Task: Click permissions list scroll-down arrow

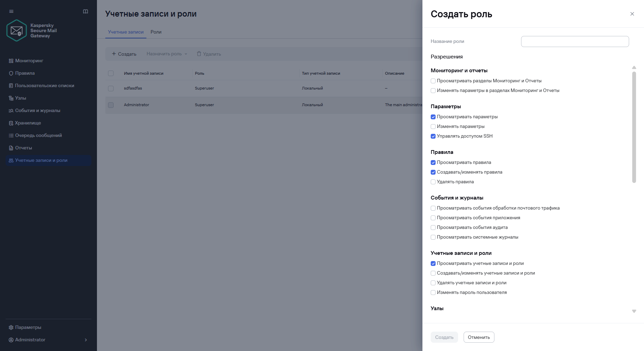Action: click(634, 311)
